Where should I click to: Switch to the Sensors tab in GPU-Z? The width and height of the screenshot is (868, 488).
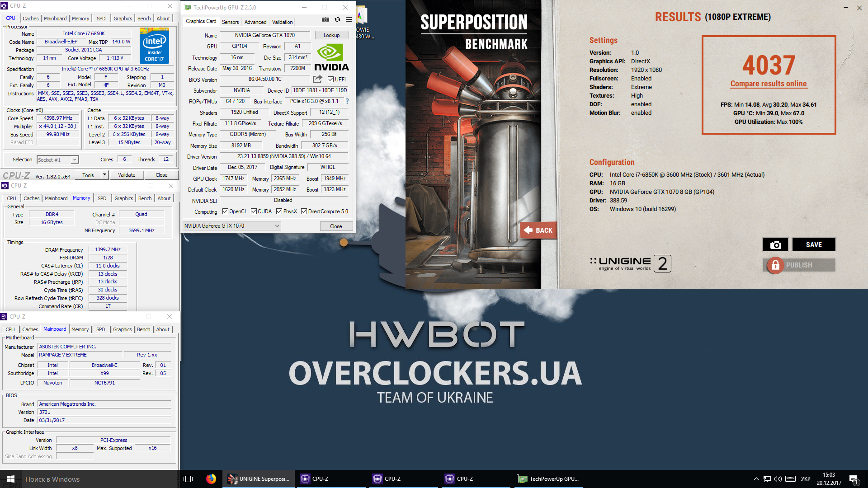pos(230,22)
